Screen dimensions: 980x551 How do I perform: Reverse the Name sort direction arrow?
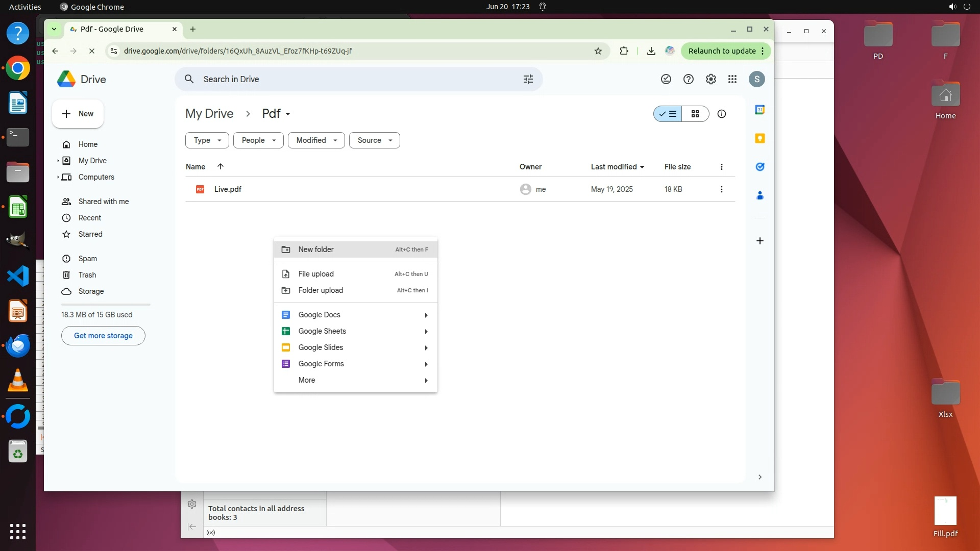(220, 166)
